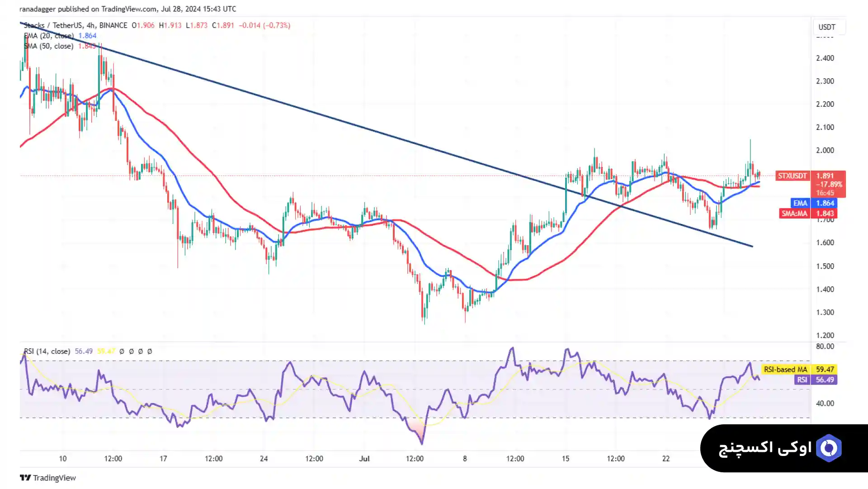Viewport: 868px width, 489px height.
Task: Click the RSI-based MA value 59.47
Action: pos(825,370)
